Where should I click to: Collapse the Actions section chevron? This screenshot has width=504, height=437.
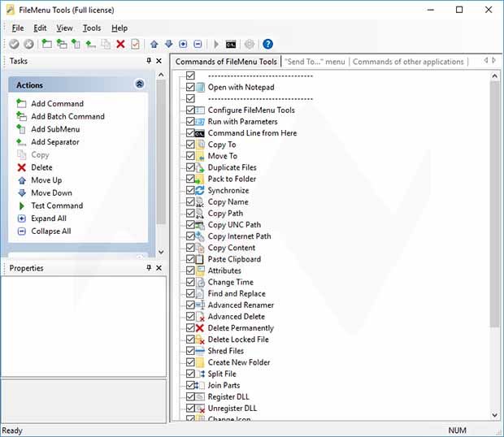point(140,84)
